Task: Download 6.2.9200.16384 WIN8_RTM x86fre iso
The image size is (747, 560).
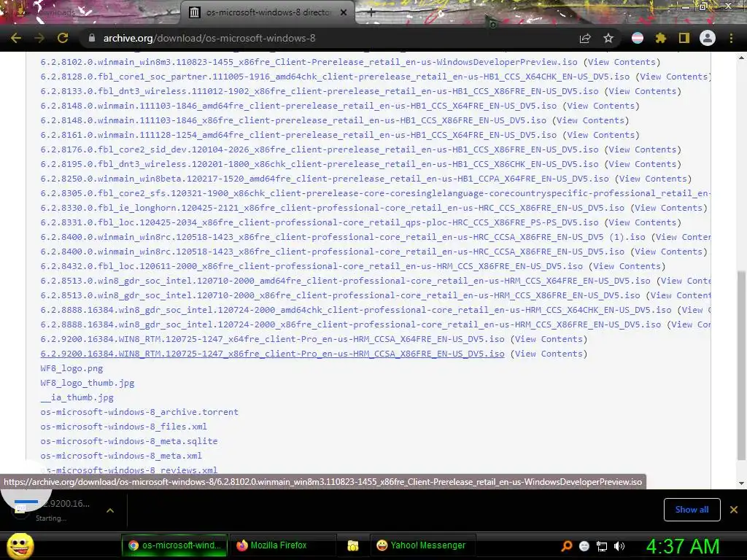Action: (x=272, y=354)
